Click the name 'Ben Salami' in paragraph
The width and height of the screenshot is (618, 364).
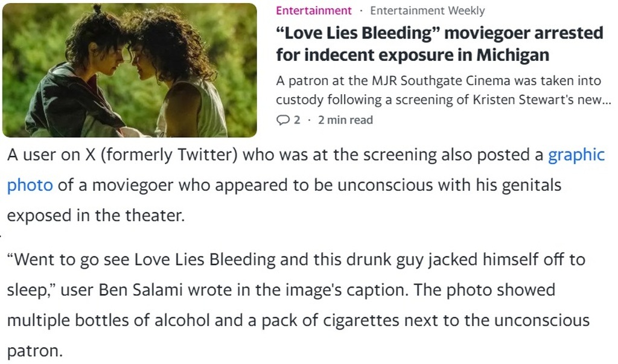(x=140, y=290)
